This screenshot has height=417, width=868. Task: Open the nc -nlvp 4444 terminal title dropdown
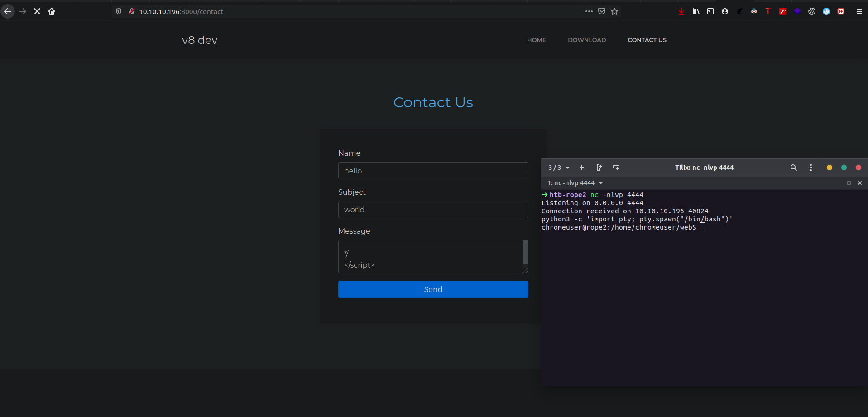(x=575, y=183)
